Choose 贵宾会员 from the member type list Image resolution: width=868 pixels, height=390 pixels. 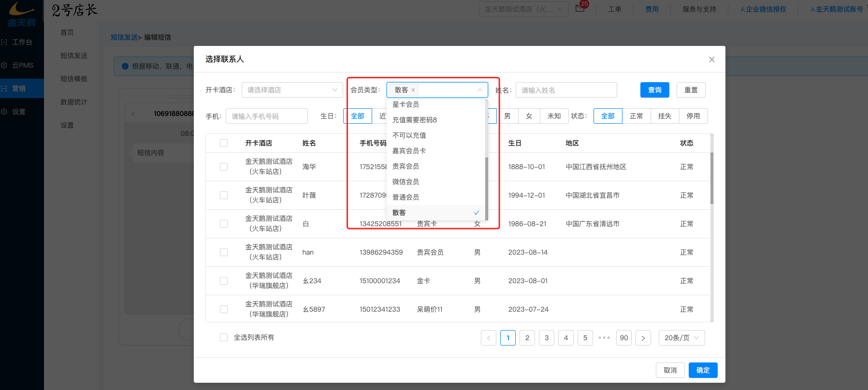pyautogui.click(x=436, y=166)
